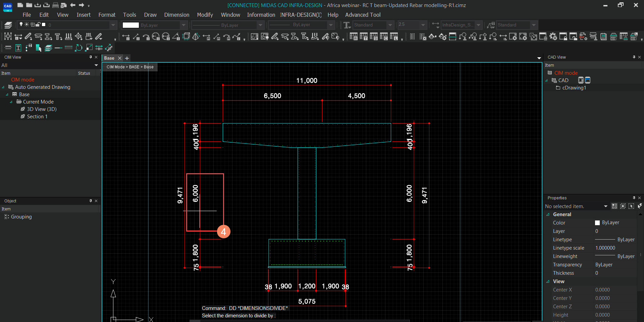This screenshot has width=644, height=322.
Task: Click the print icon in quick access bar
Action: (x=55, y=5)
